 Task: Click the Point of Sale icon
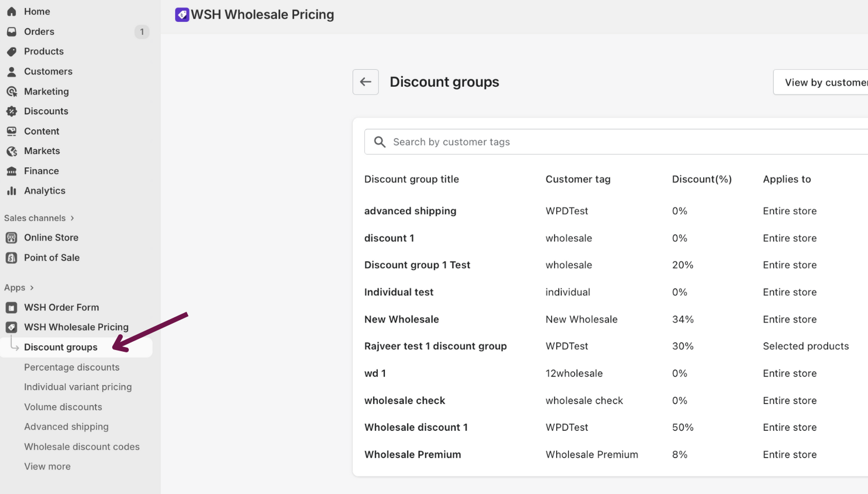point(12,258)
